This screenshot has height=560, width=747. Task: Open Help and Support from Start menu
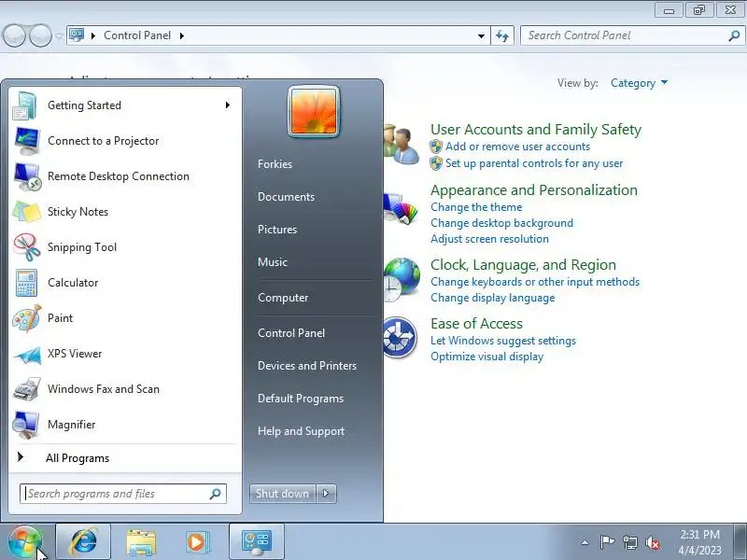(301, 431)
